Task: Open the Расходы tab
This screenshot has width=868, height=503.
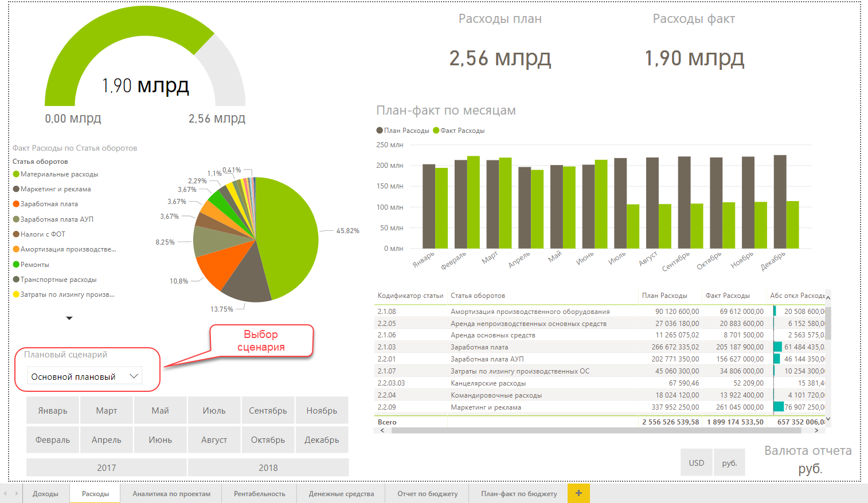Action: [x=95, y=494]
